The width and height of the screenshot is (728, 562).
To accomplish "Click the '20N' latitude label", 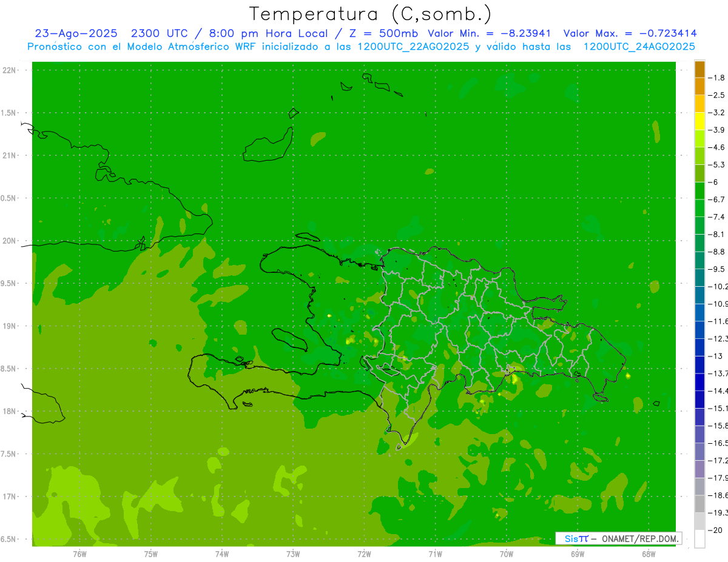I will (x=10, y=241).
